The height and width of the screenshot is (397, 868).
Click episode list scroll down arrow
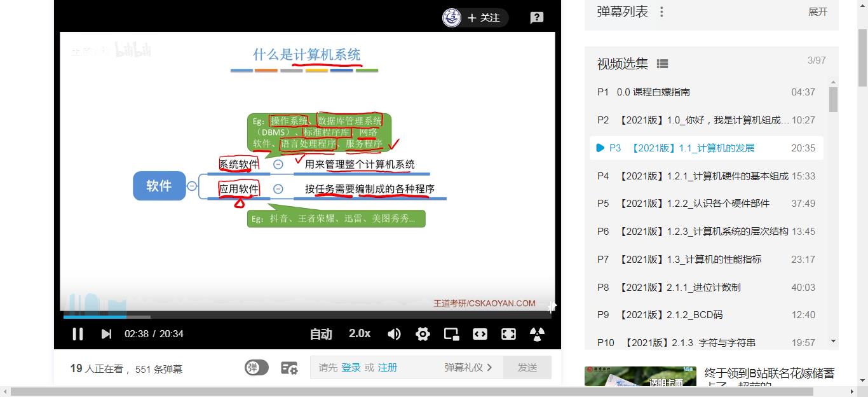tap(834, 342)
